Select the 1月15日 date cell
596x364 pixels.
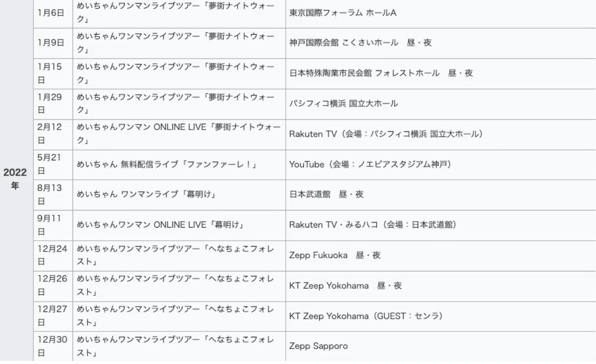point(53,73)
